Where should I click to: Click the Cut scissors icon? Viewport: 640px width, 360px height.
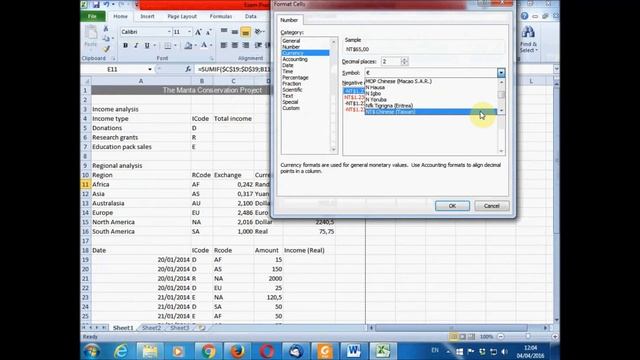[106, 29]
